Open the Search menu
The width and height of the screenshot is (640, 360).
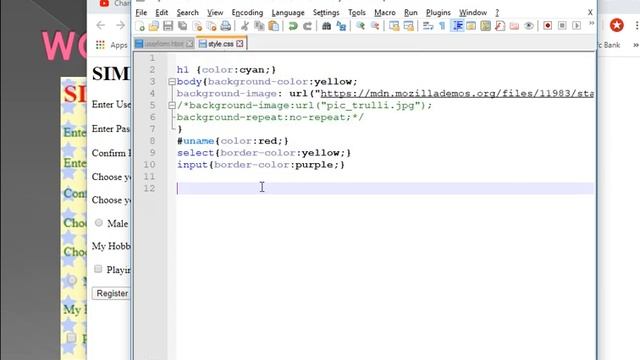point(187,13)
